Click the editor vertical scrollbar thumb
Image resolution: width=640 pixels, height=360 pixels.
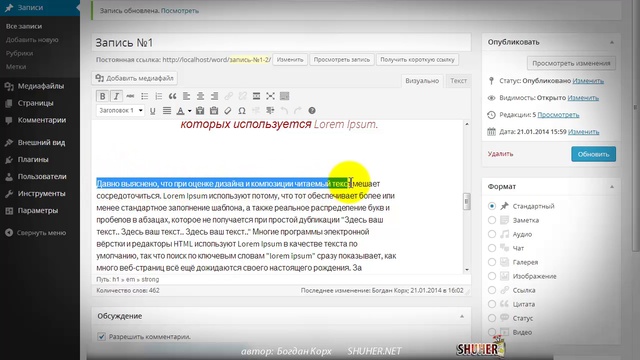point(467,201)
